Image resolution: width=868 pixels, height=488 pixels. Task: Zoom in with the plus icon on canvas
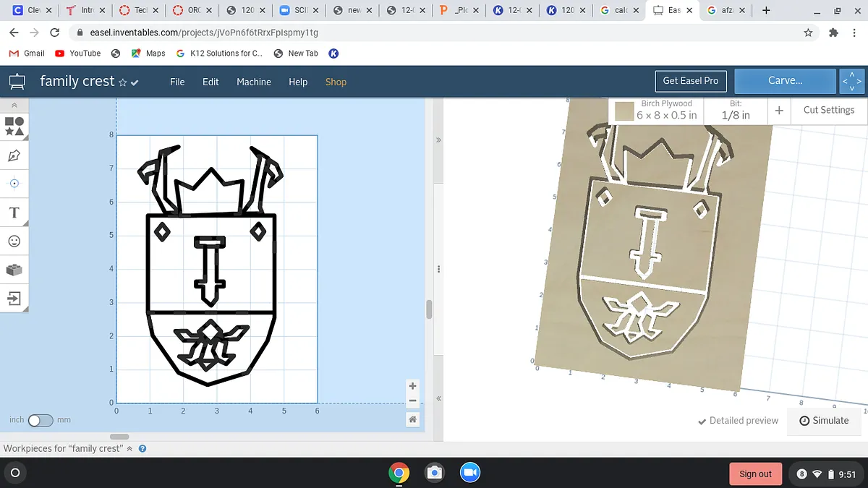tap(412, 386)
